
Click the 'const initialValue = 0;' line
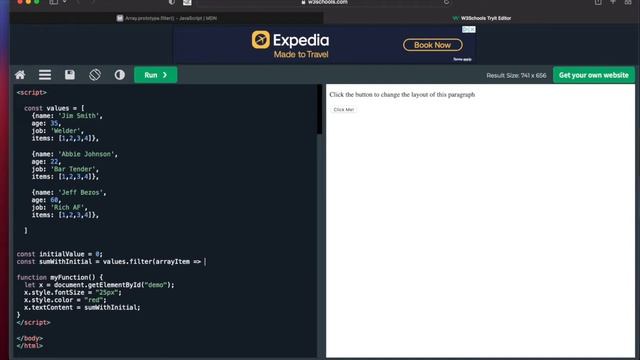pos(60,254)
